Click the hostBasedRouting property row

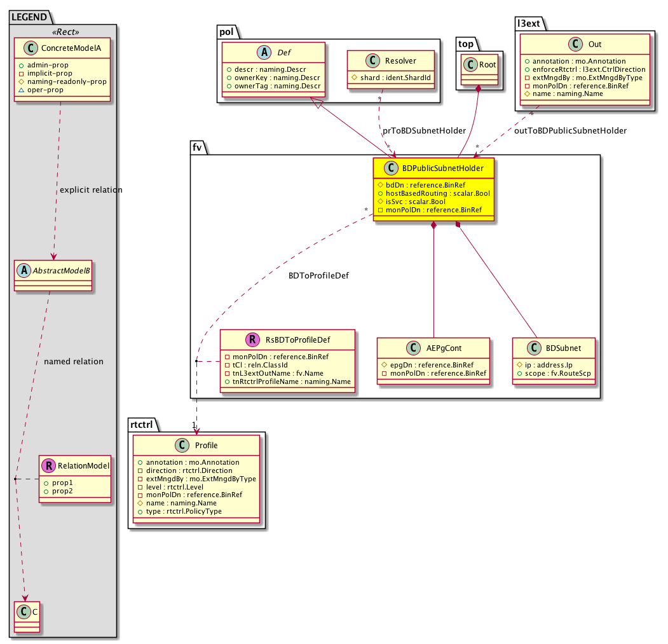433,193
